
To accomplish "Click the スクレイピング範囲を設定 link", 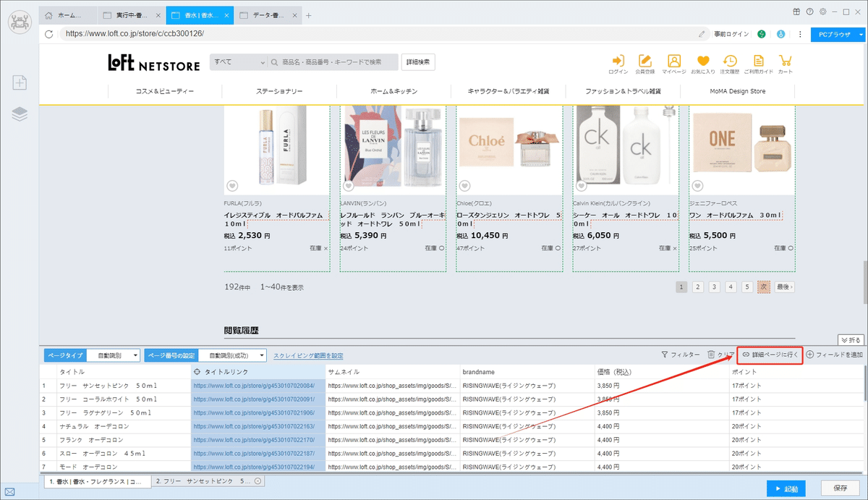I will [x=308, y=355].
